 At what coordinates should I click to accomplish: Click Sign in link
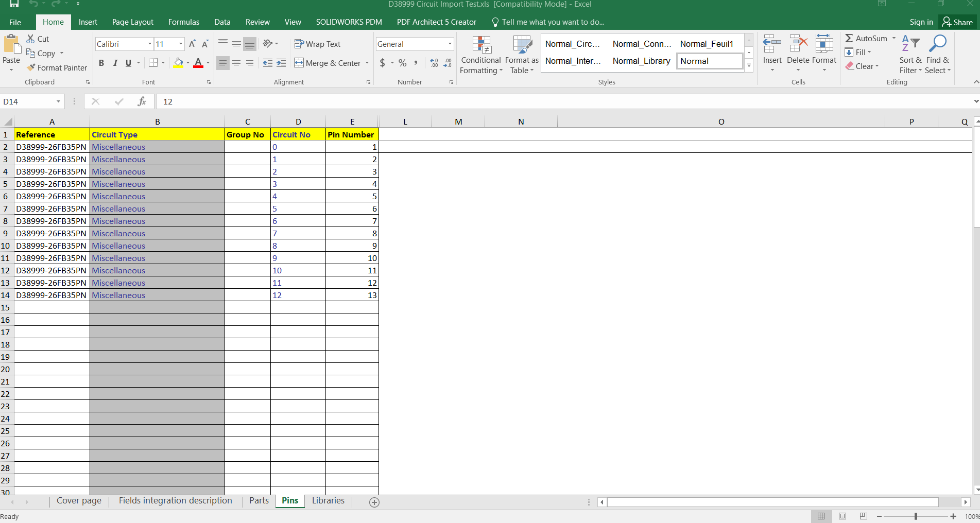click(x=921, y=22)
